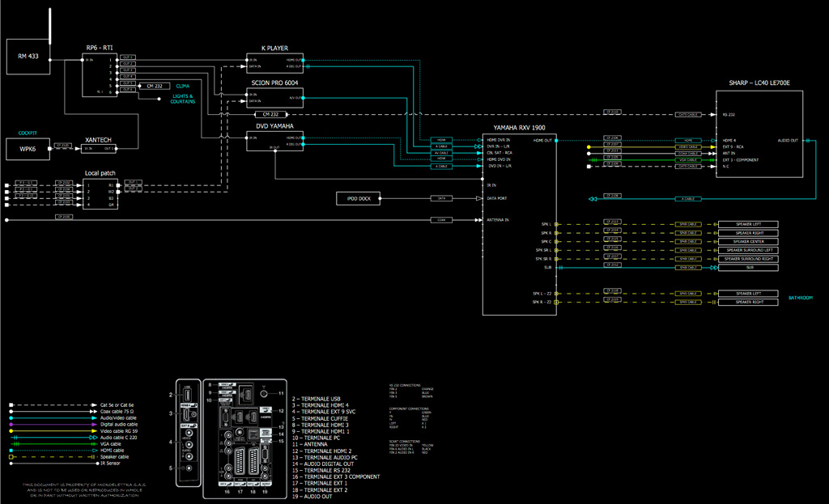This screenshot has width=829, height=504.
Task: Click the HDMI cable legend entry
Action: tap(112, 450)
